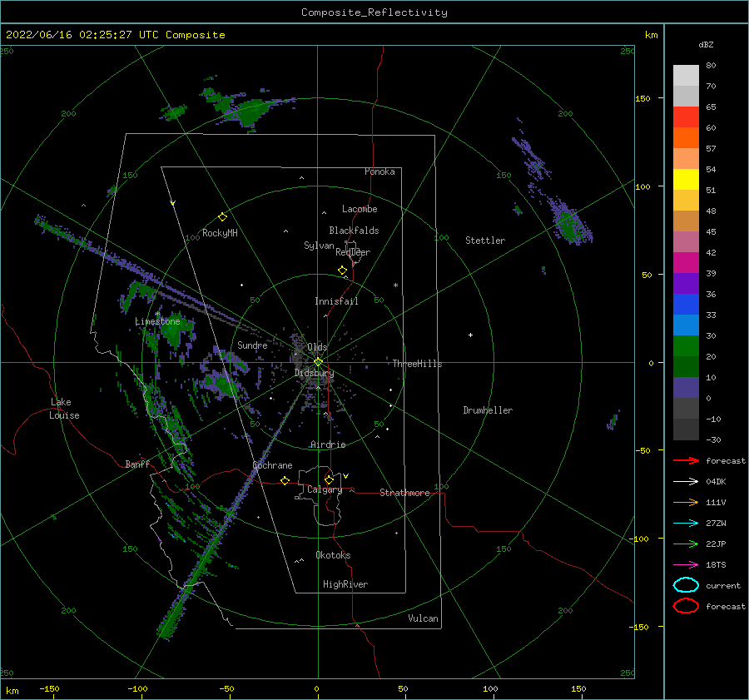Click the Vulcan label on map

click(x=423, y=618)
